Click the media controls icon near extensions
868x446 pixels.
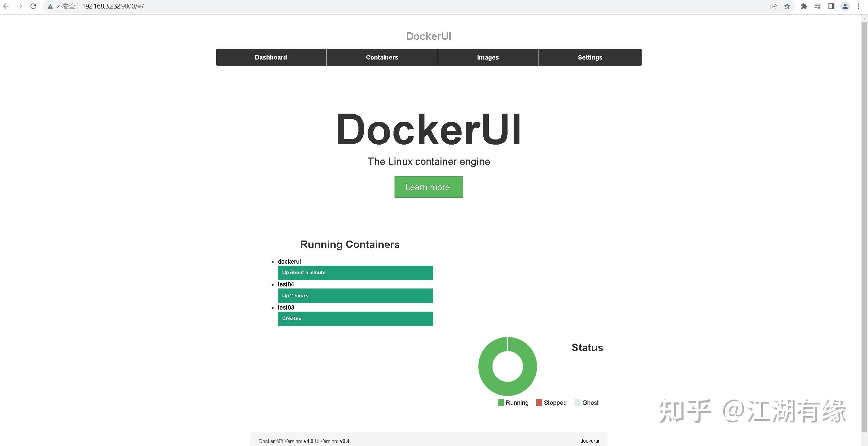click(x=818, y=6)
